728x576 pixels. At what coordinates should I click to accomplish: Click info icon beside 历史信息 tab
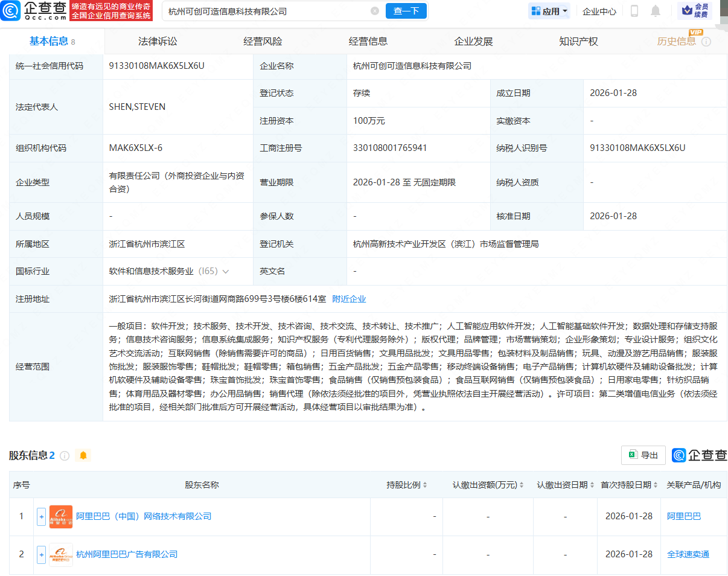[706, 42]
